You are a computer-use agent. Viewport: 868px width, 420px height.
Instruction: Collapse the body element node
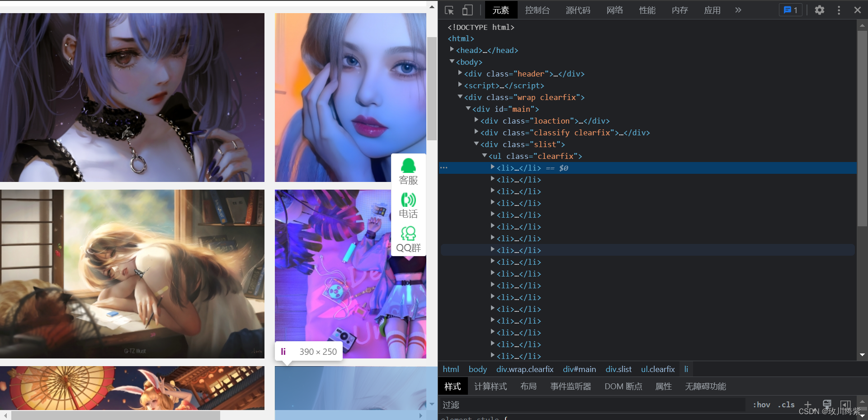[x=452, y=61]
